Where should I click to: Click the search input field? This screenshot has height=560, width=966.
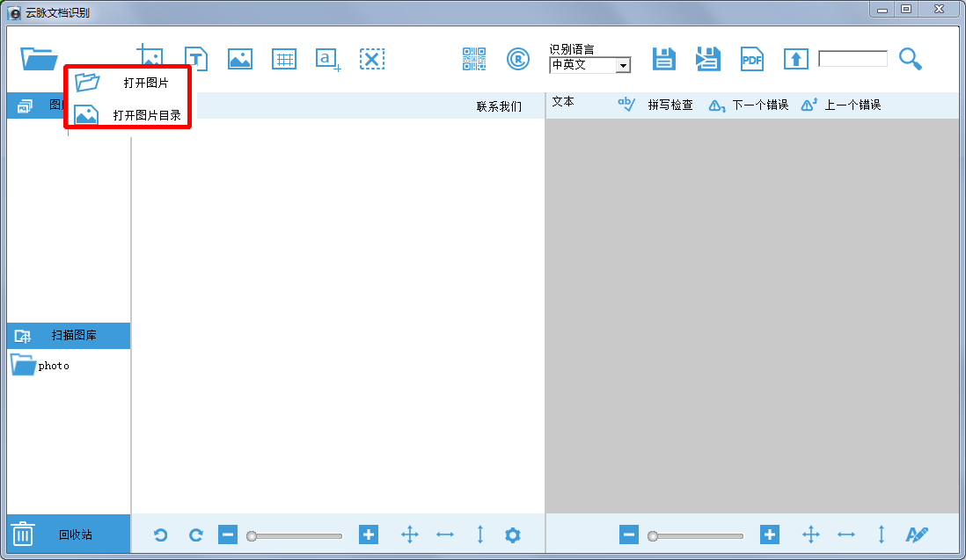point(853,58)
